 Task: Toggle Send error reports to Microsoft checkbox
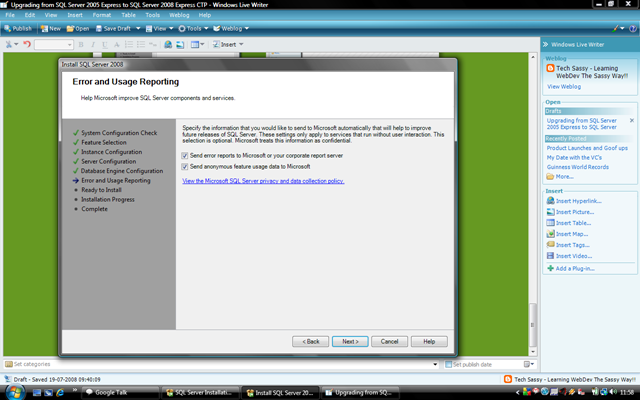184,156
